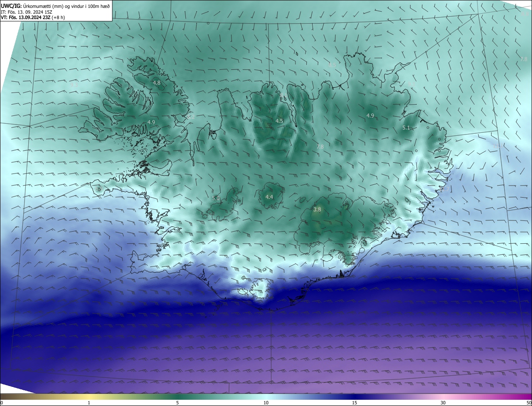Select the 'IT: Fös. 13. 09. 2024 15Z' line
This screenshot has width=532, height=406.
[26, 12]
